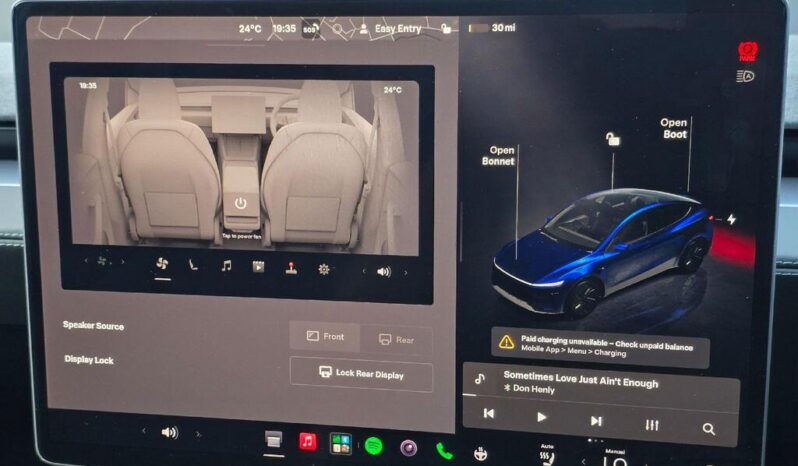
Task: Tap the charge port lightning bolt icon
Action: point(731,219)
